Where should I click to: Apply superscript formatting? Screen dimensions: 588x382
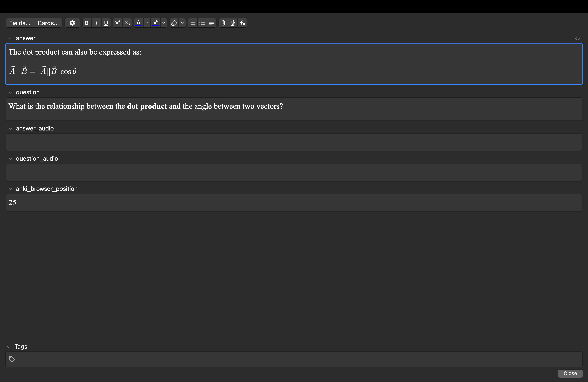point(118,23)
